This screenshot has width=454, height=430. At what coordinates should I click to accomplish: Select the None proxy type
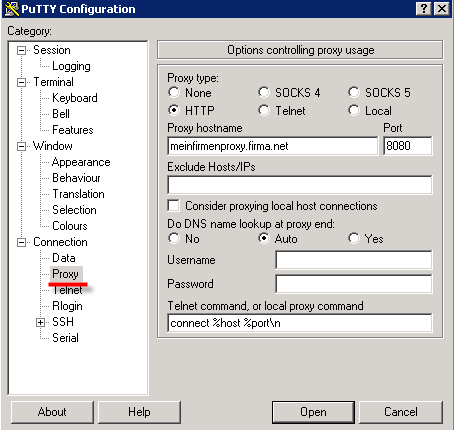[x=174, y=92]
